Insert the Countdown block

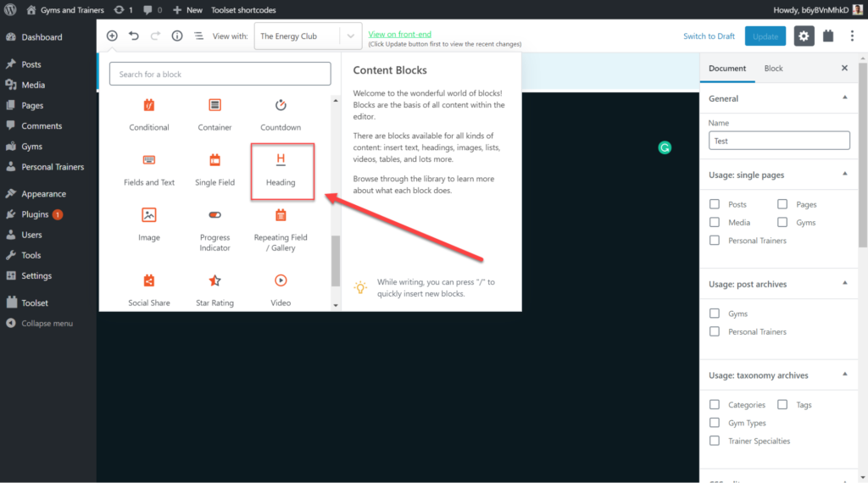tap(281, 115)
